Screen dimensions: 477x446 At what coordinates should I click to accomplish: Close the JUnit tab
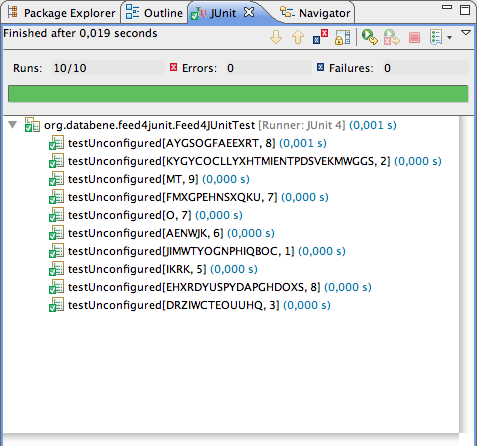(x=249, y=13)
